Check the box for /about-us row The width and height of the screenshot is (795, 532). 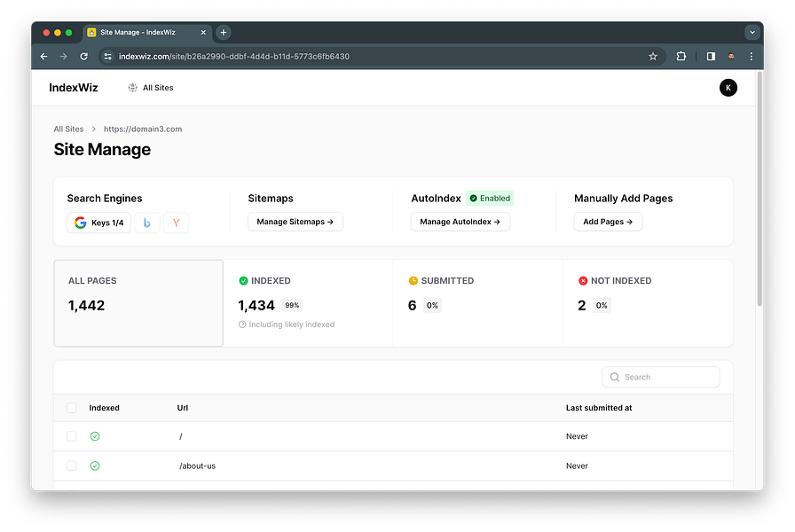[x=72, y=465]
